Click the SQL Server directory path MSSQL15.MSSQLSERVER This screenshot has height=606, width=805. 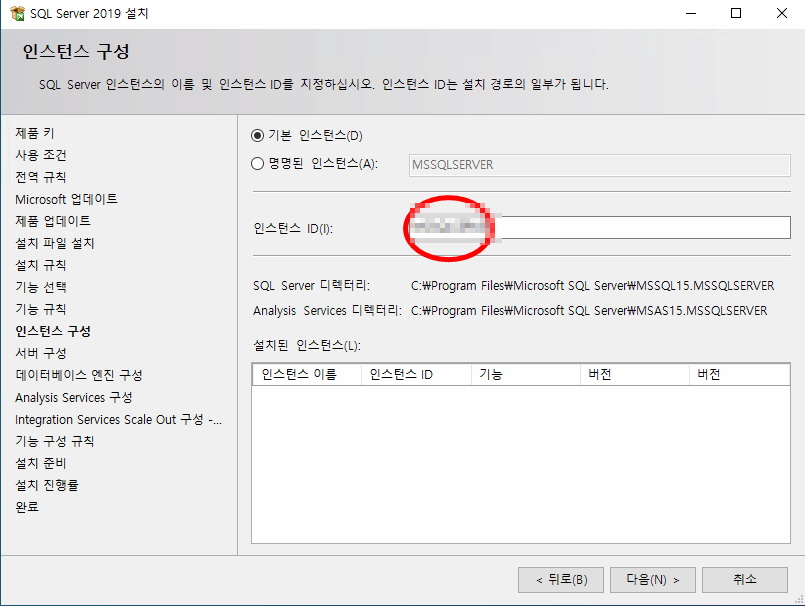pyautogui.click(x=592, y=286)
